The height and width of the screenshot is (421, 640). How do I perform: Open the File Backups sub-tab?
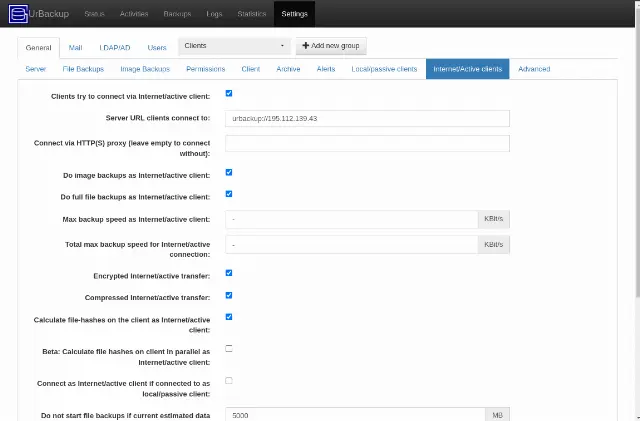click(x=83, y=69)
